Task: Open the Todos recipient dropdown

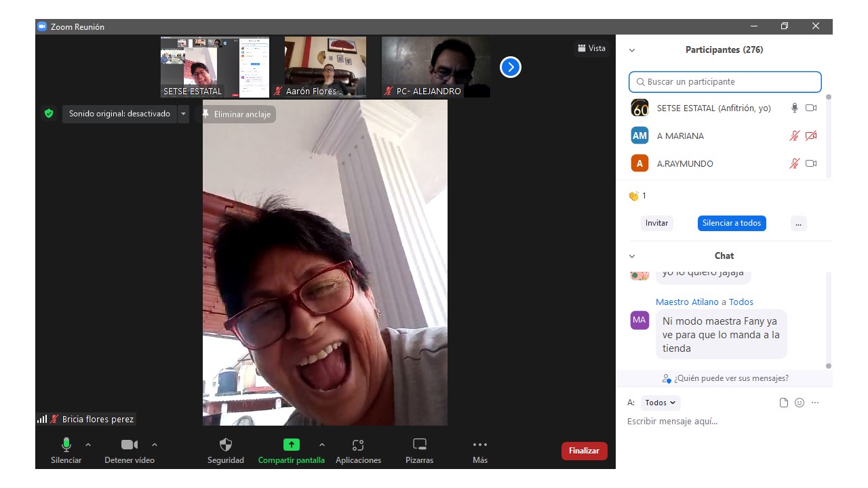Action: [660, 403]
